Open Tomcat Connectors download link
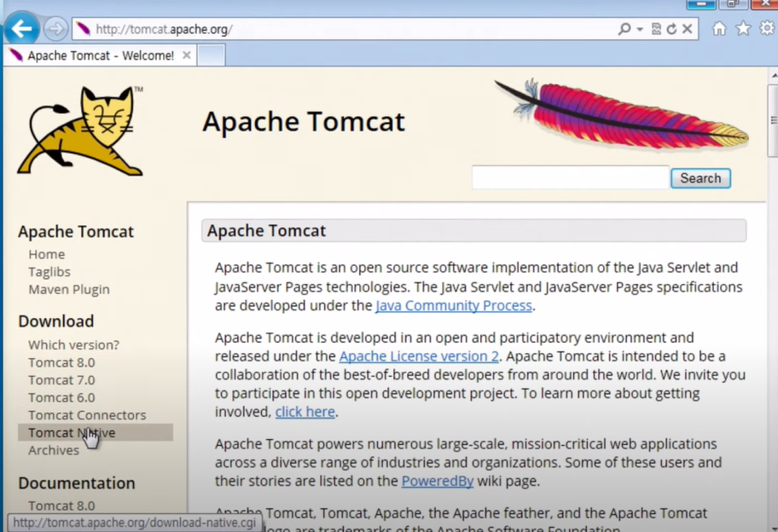This screenshot has height=532, width=778. [x=87, y=415]
